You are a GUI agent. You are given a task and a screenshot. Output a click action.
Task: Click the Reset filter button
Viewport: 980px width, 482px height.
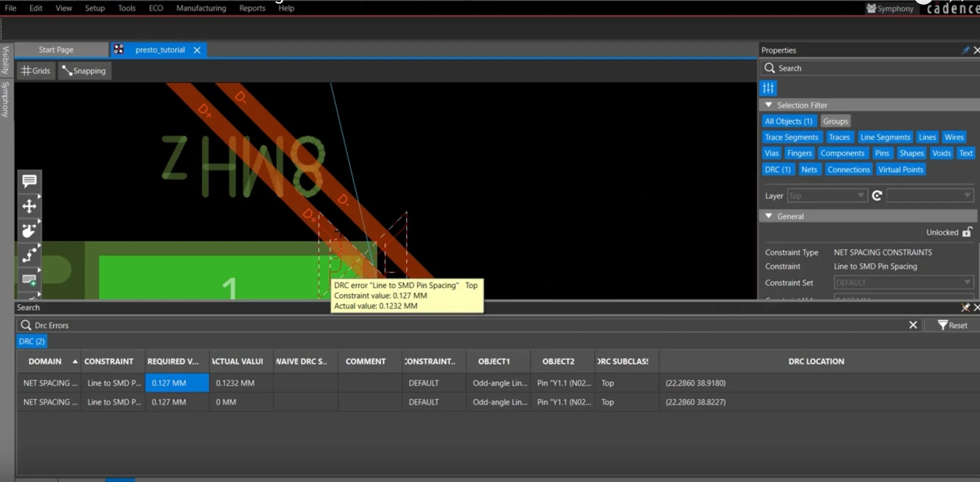tap(952, 325)
